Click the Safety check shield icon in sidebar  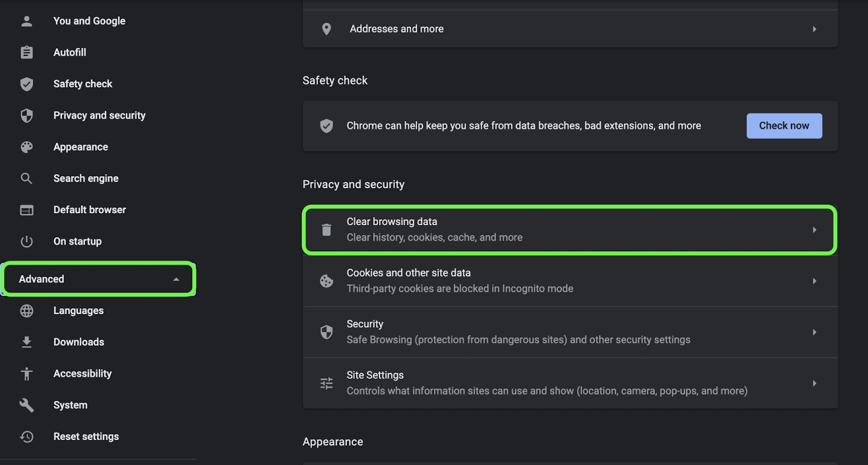[x=26, y=84]
